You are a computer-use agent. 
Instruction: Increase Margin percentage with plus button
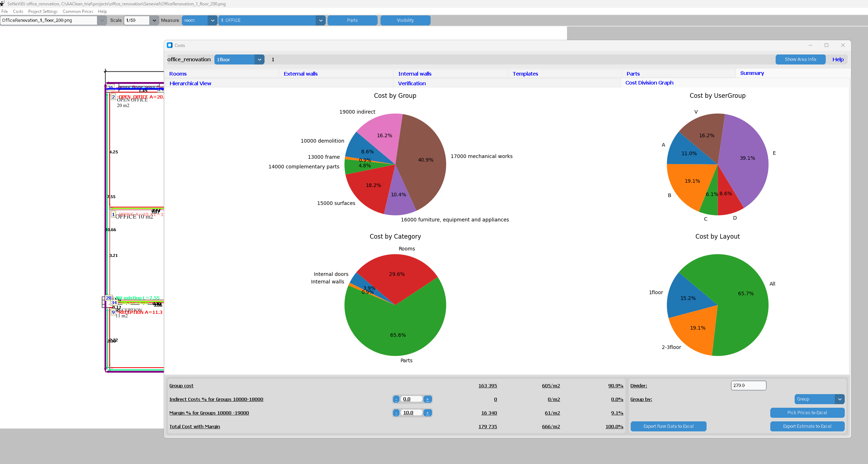(427, 413)
